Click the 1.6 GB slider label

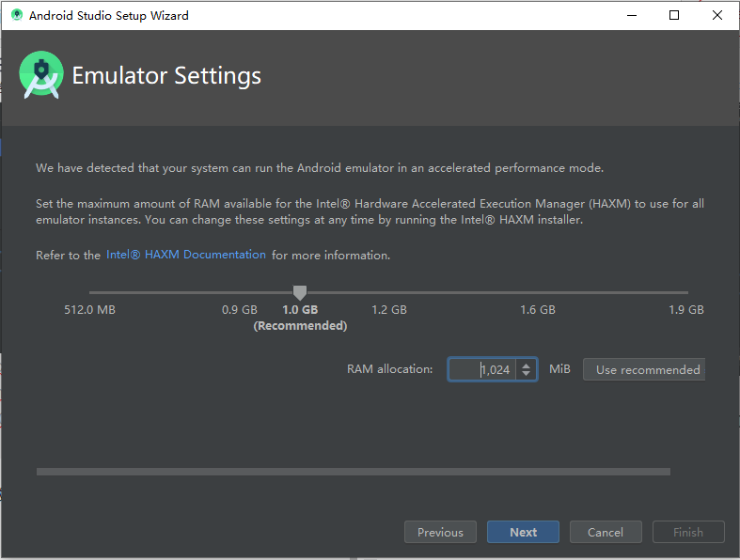(538, 310)
